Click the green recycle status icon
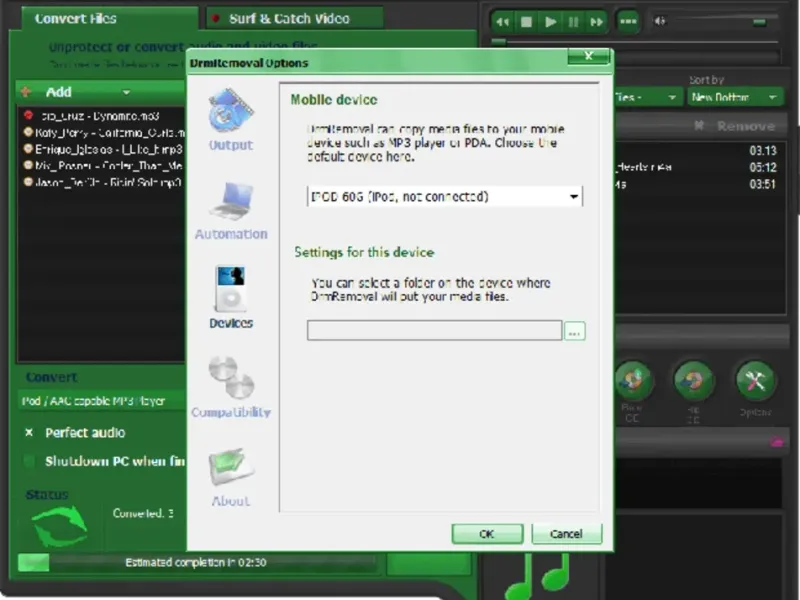The image size is (800, 600). pos(59,526)
